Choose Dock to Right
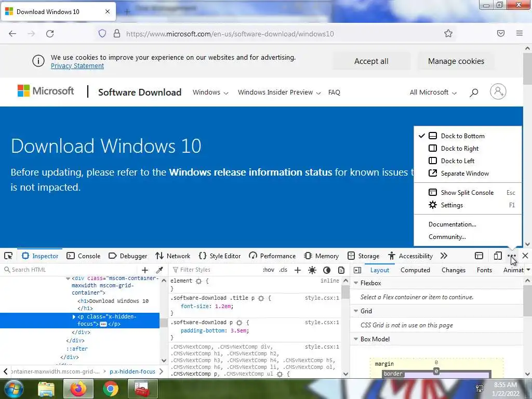The width and height of the screenshot is (532, 399). [468, 148]
